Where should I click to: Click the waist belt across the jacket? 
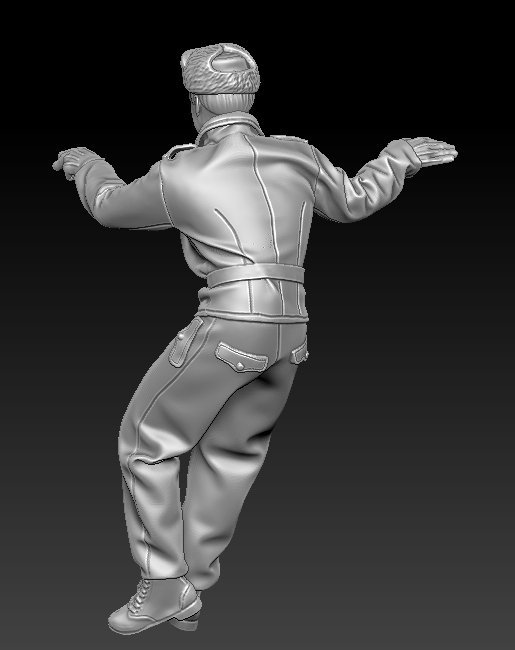click(x=255, y=274)
